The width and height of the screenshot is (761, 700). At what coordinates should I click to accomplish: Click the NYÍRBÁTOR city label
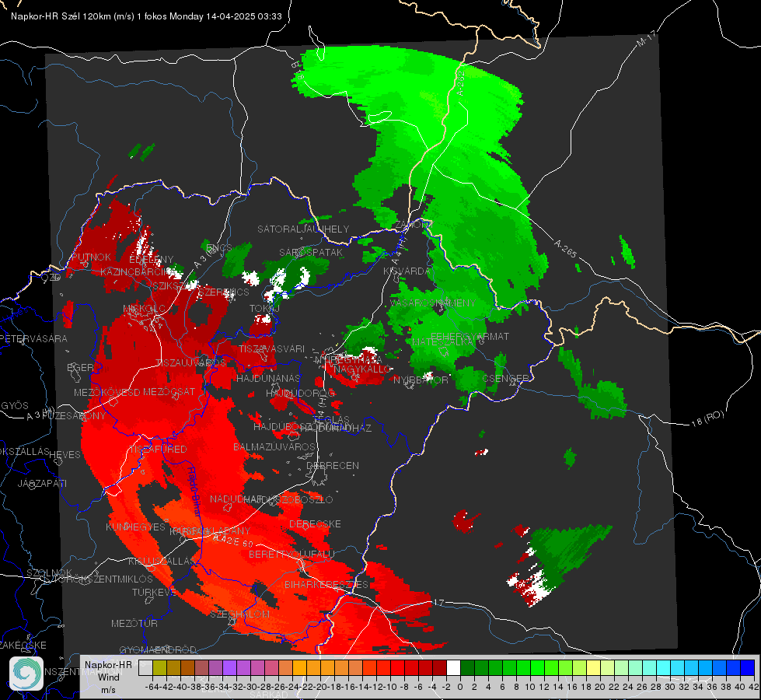tap(421, 380)
